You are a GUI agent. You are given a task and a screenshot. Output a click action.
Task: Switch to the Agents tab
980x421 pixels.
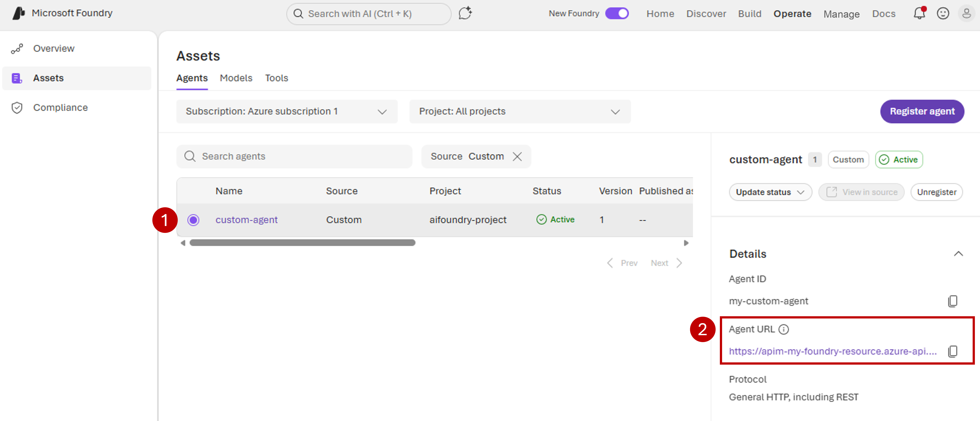coord(192,78)
